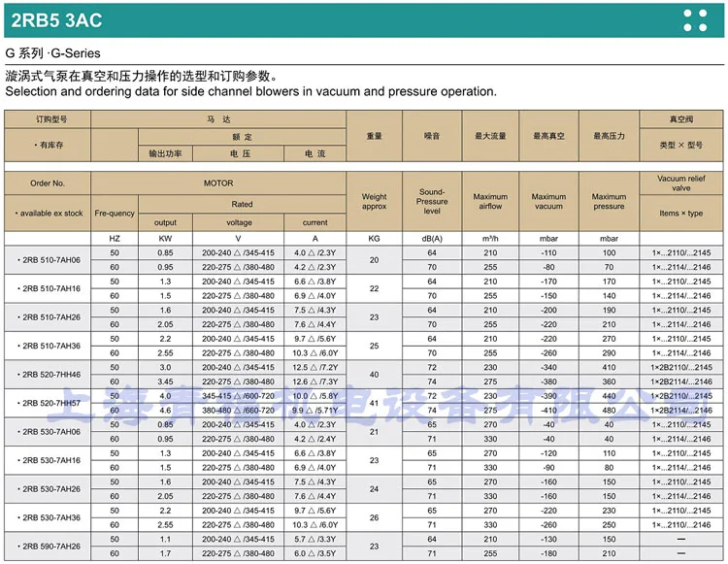Click the 'Vacuum relief valve' header cell

point(681,182)
